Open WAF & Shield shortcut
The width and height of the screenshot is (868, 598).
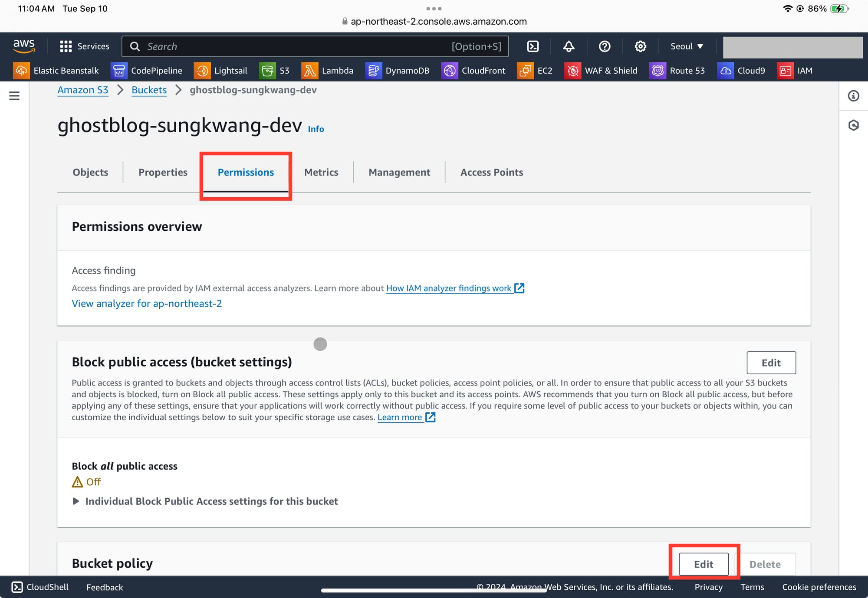pyautogui.click(x=601, y=71)
